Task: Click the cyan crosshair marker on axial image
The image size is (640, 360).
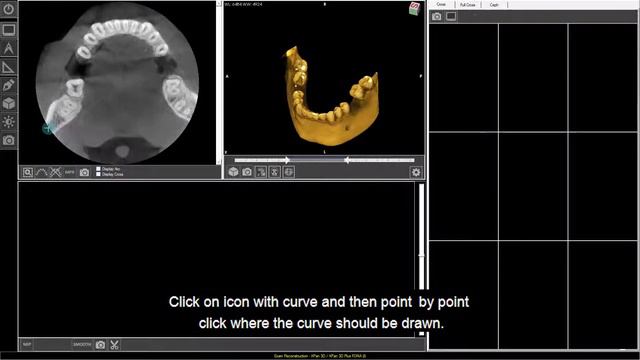Action: [x=48, y=128]
